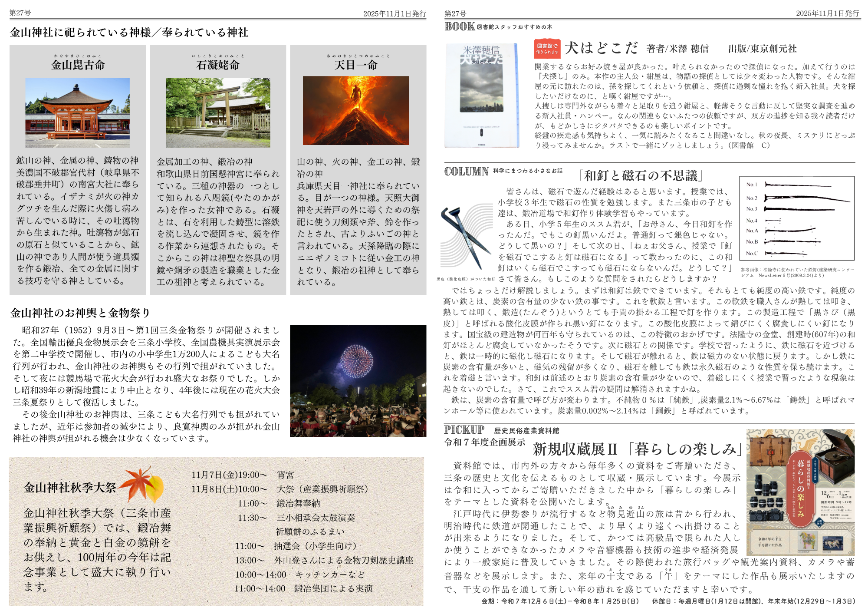The width and height of the screenshot is (868, 614).
Task: Click the 金山神社秋季大祭 title text
Action: [x=70, y=488]
